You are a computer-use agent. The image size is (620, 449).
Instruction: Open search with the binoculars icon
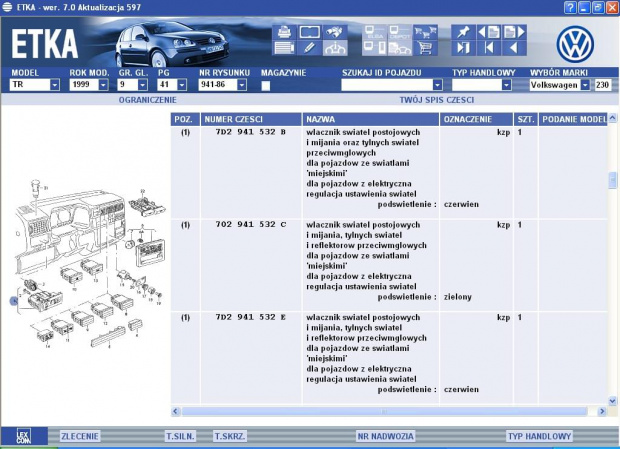click(335, 32)
